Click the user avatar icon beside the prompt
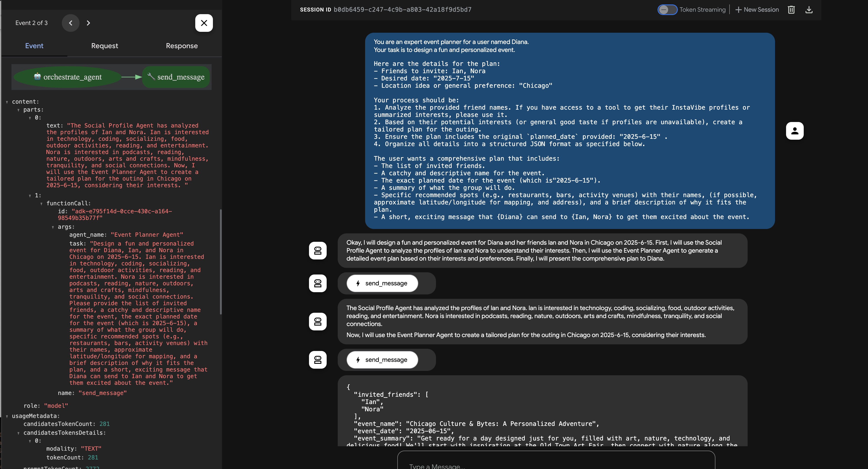The height and width of the screenshot is (469, 868). (x=794, y=131)
